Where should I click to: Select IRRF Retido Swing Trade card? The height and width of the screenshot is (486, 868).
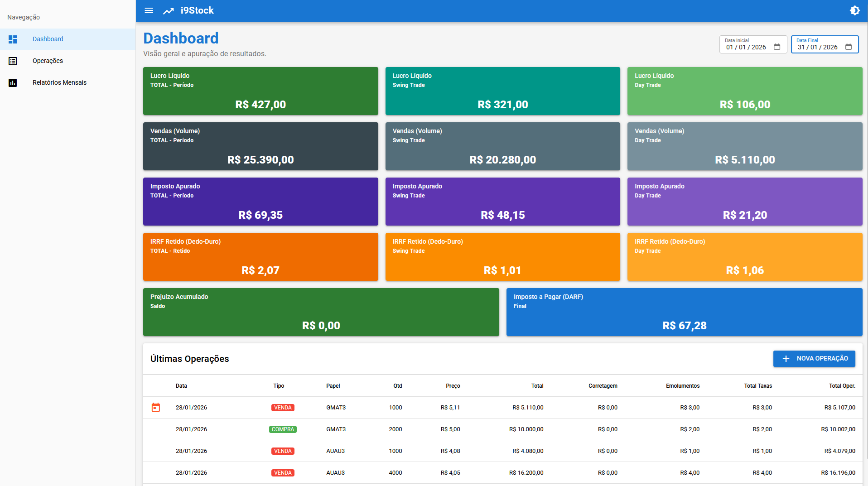(502, 257)
